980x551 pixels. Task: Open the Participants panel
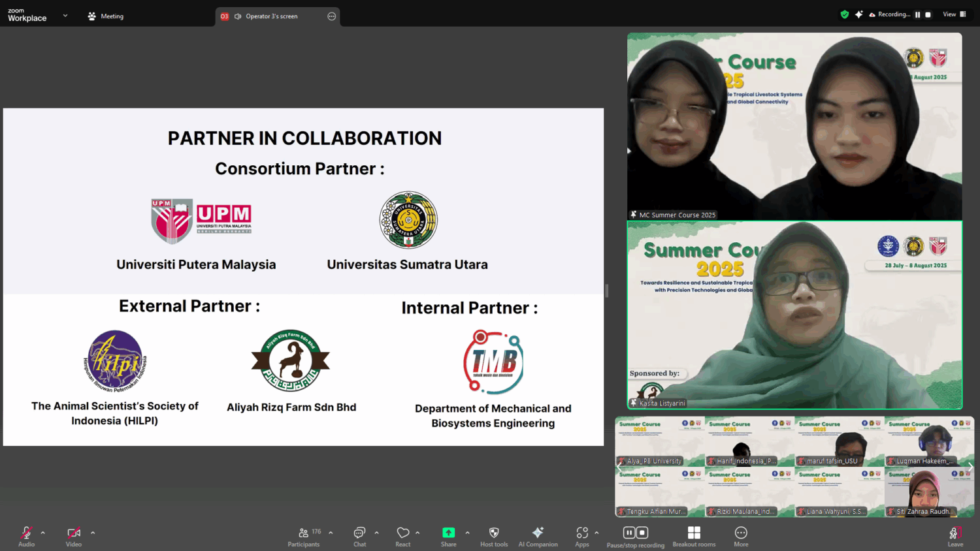coord(304,533)
